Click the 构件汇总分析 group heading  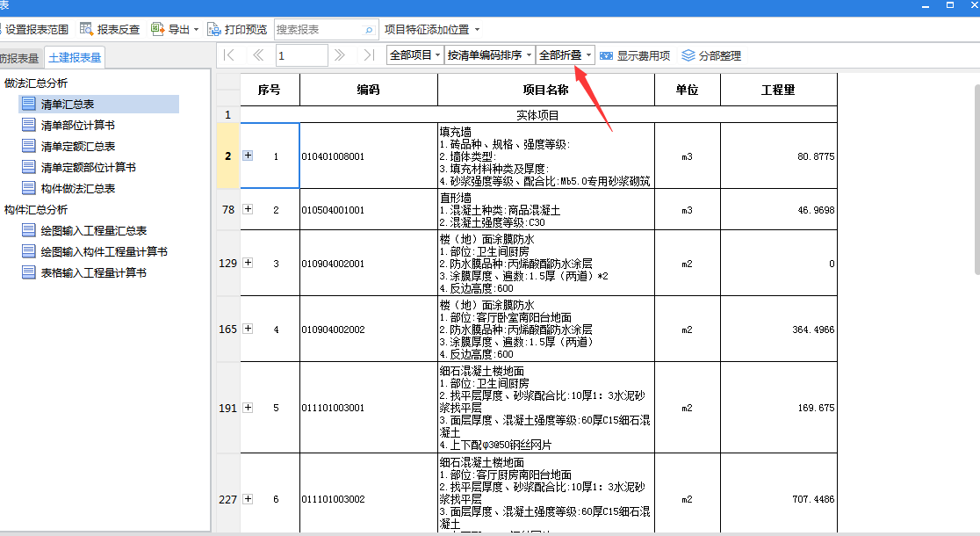pos(36,209)
